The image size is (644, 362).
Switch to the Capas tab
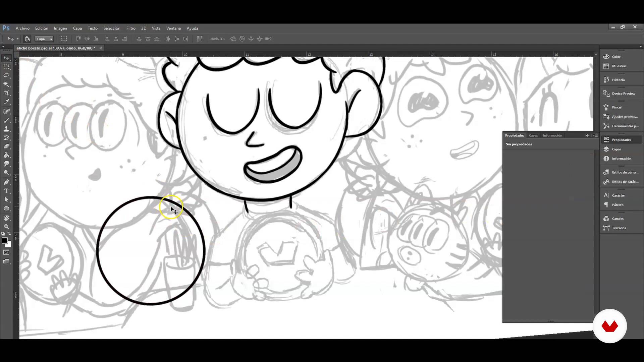[533, 135]
